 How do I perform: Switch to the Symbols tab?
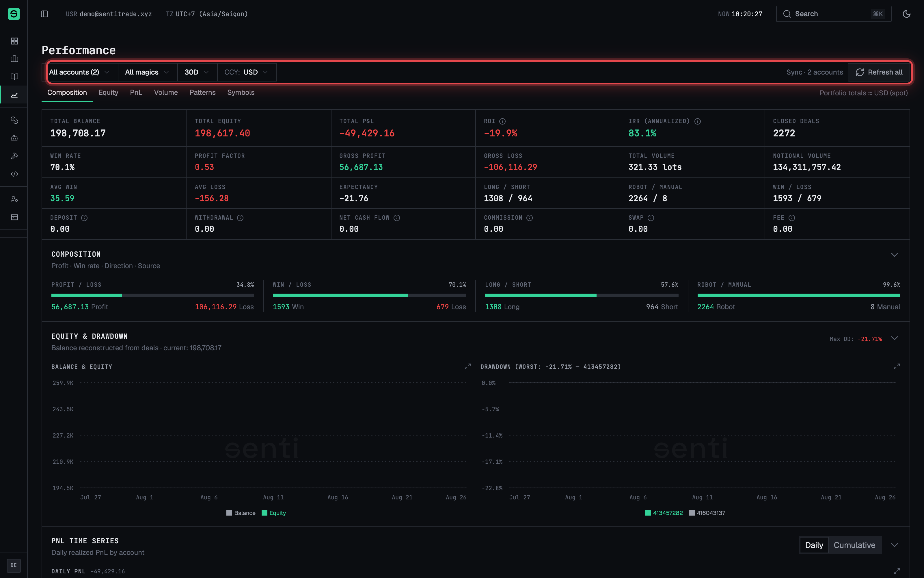(x=241, y=92)
